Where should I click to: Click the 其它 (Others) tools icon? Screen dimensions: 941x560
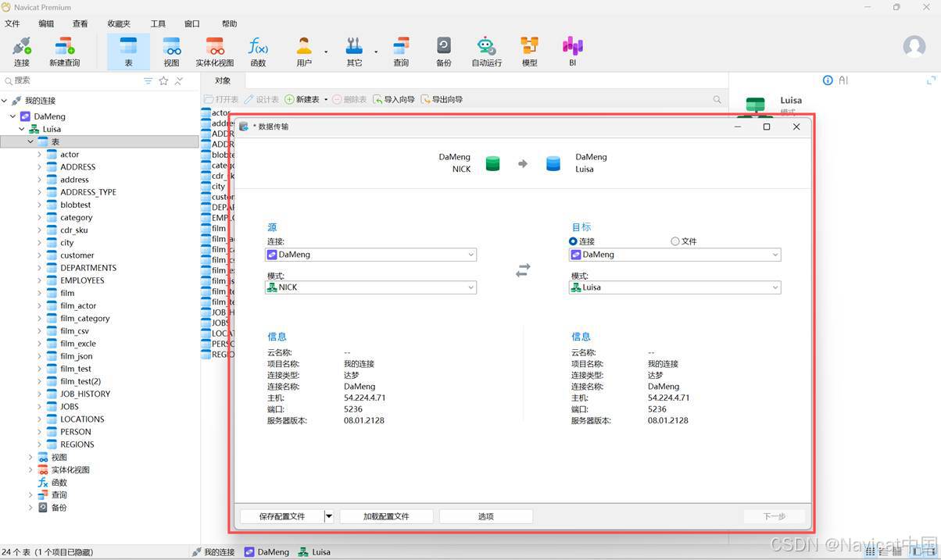354,52
